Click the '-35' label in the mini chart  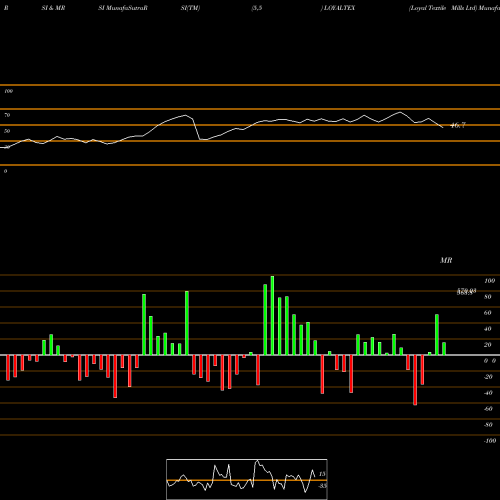click(322, 486)
